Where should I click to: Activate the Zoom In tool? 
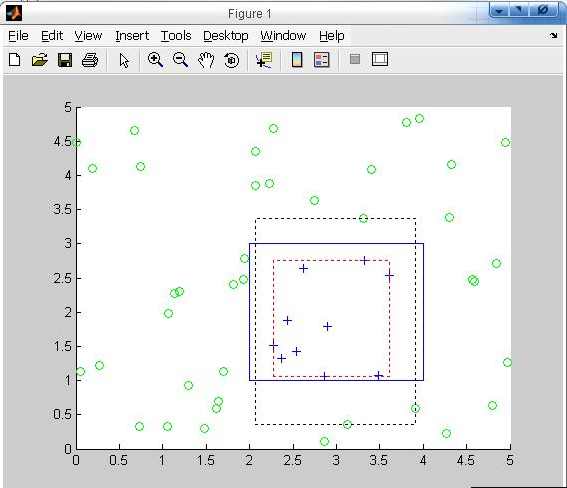pyautogui.click(x=155, y=60)
